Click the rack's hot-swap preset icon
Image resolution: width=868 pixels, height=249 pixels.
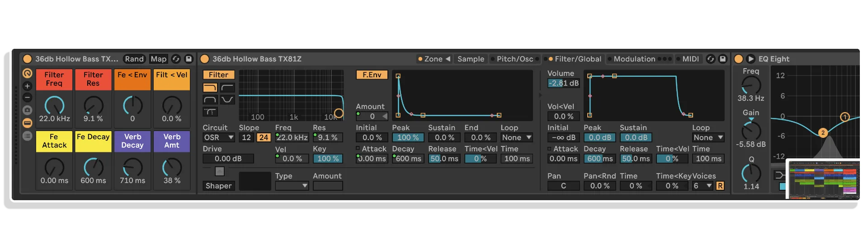176,59
